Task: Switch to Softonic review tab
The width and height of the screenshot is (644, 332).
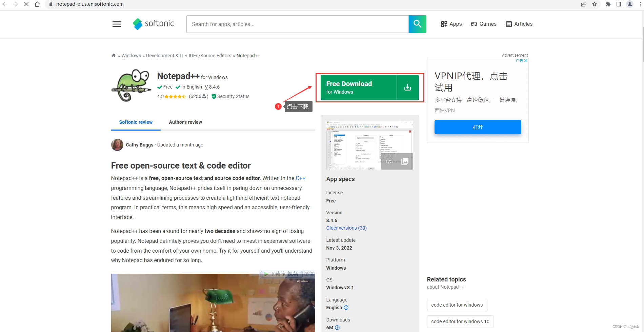Action: tap(136, 122)
